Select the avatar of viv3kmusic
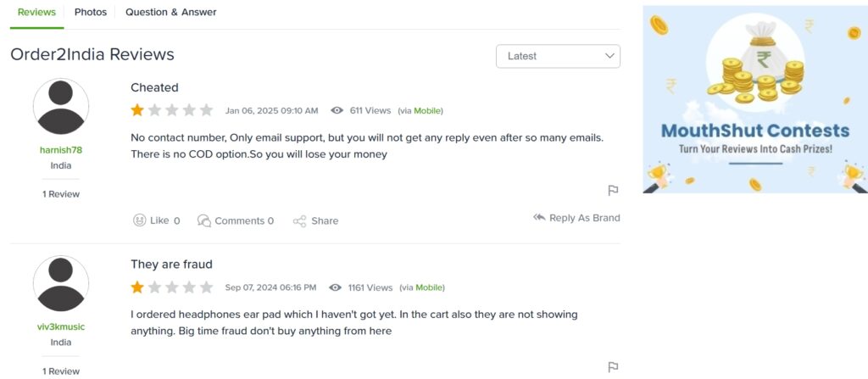The width and height of the screenshot is (868, 379). (x=61, y=284)
